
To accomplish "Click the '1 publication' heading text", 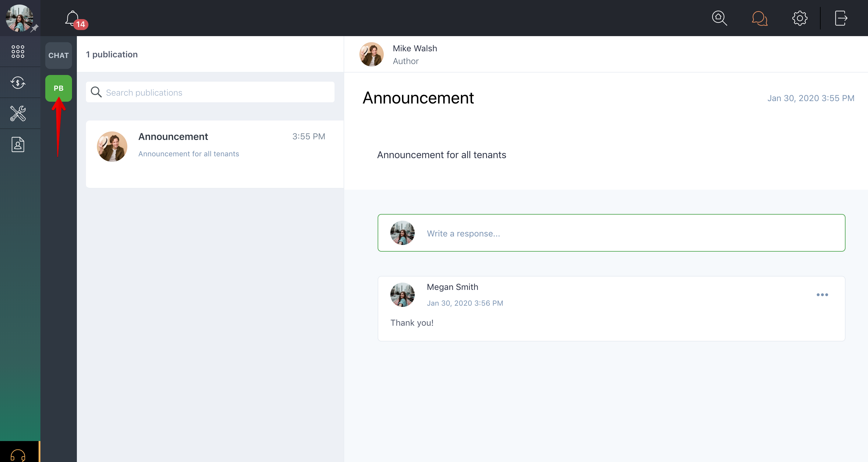I will pos(112,54).
